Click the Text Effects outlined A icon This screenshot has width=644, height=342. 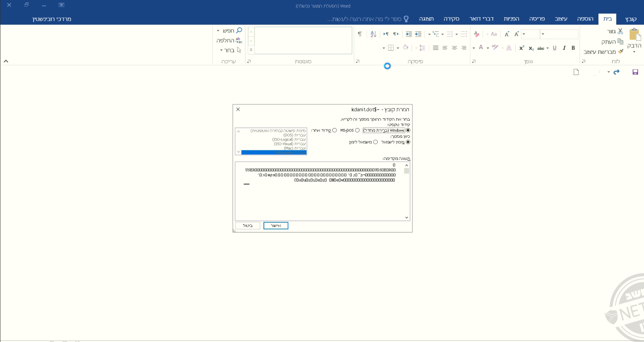pyautogui.click(x=509, y=48)
